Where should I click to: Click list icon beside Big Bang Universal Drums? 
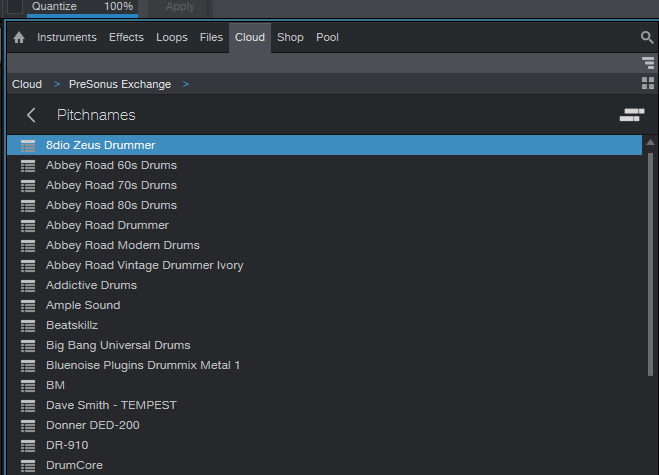[x=28, y=346]
